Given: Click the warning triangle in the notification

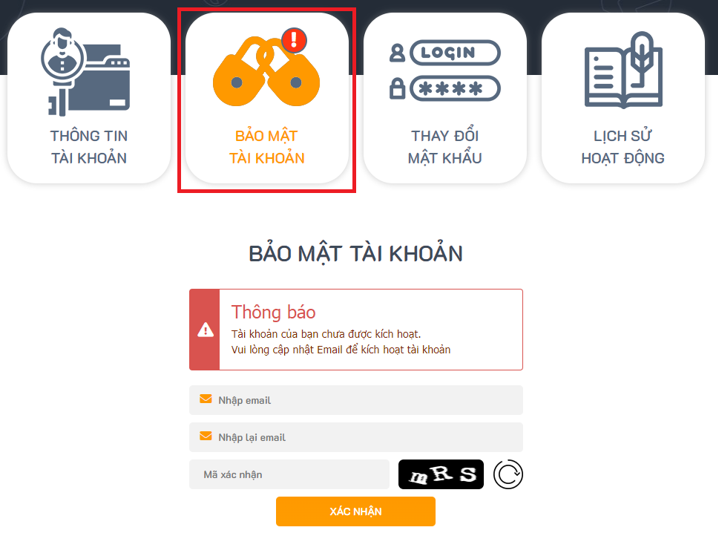Looking at the screenshot, I should point(205,329).
